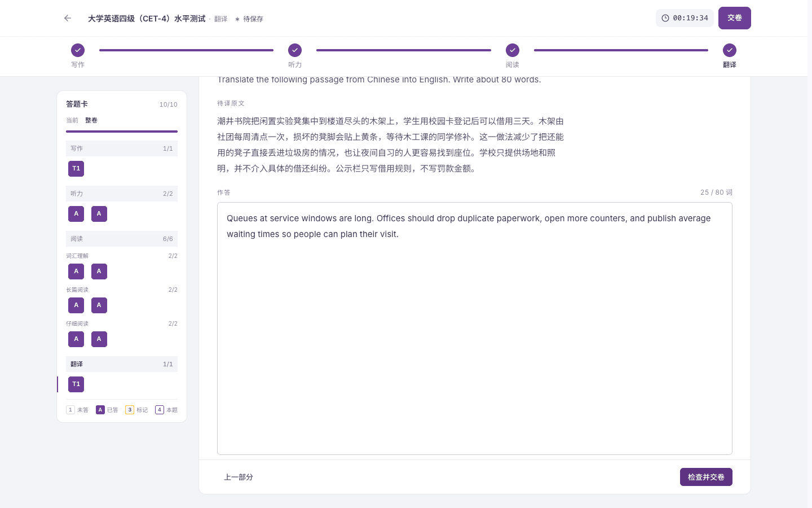Open second 词汇理解 answer tile
812x508 pixels.
(x=99, y=271)
